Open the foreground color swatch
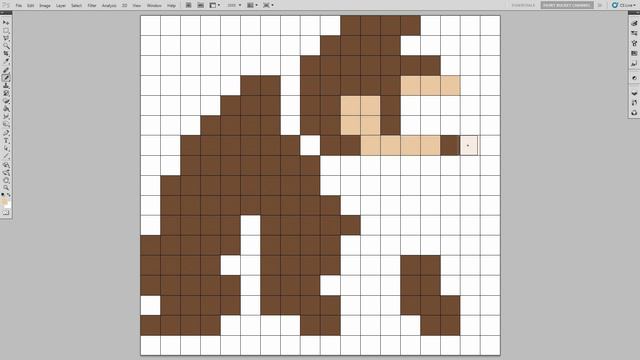 [x=4, y=201]
